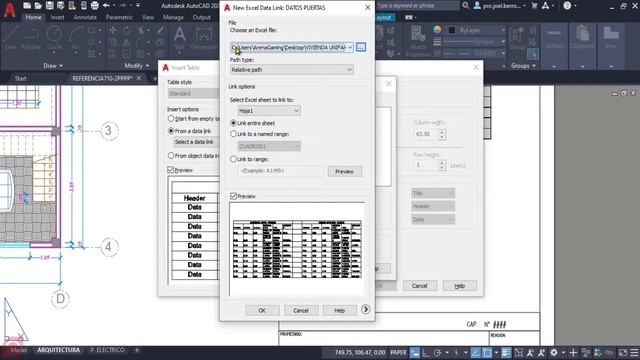640x360 pixels.
Task: Click the Utilities panel icon
Action: pyautogui.click(x=554, y=38)
